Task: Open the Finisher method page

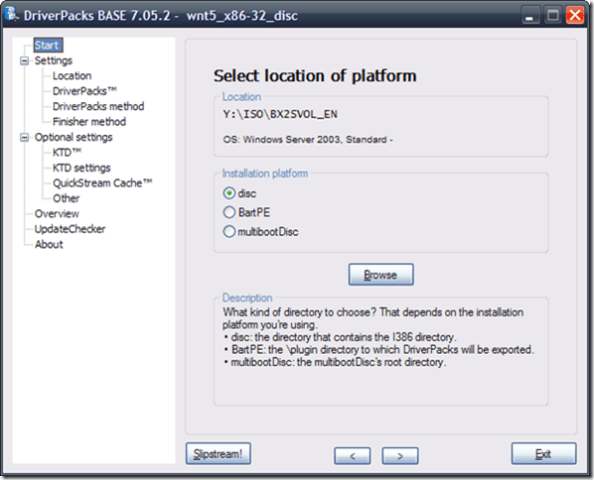Action: [89, 122]
